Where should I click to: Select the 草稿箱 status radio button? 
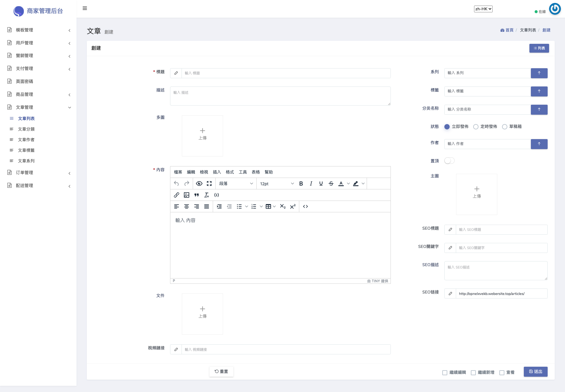[505, 127]
